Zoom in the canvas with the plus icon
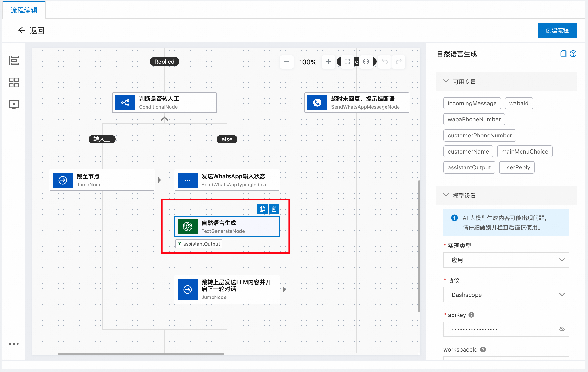Screen dimensions: 588x372 tap(328, 62)
